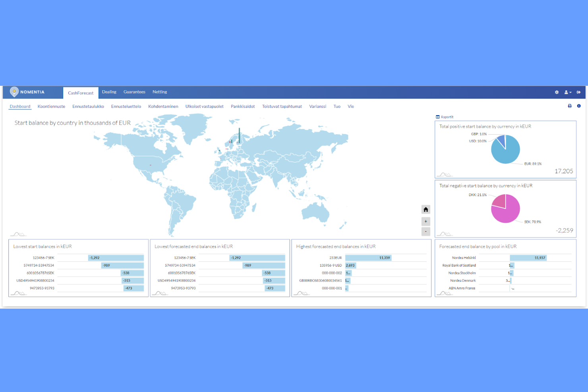Click the sparkline icon under the positive balance pie

click(445, 174)
